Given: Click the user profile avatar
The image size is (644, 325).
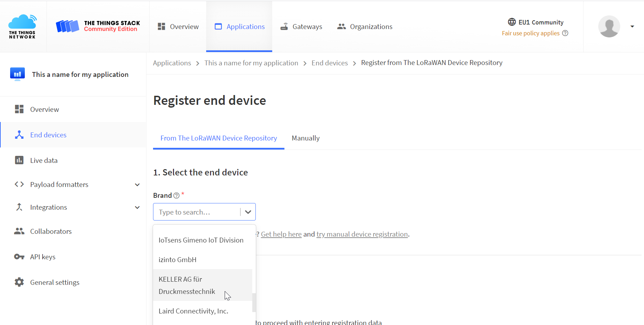Looking at the screenshot, I should tap(609, 26).
